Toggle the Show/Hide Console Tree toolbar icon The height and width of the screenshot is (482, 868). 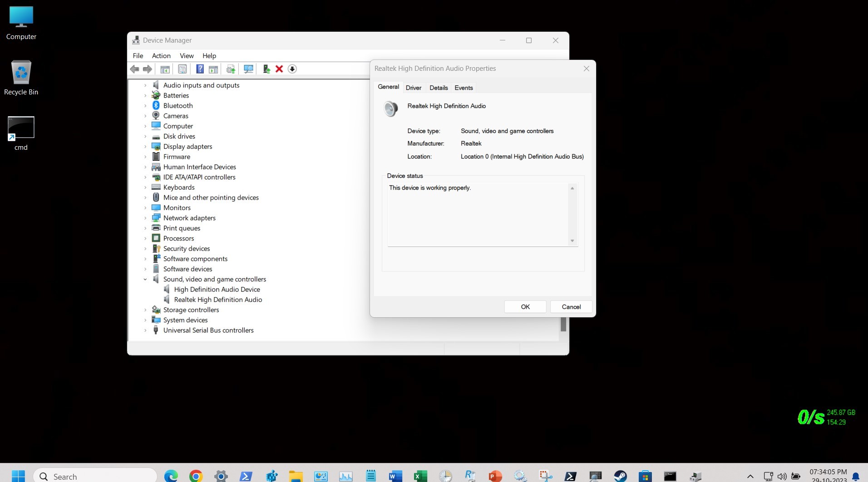165,69
